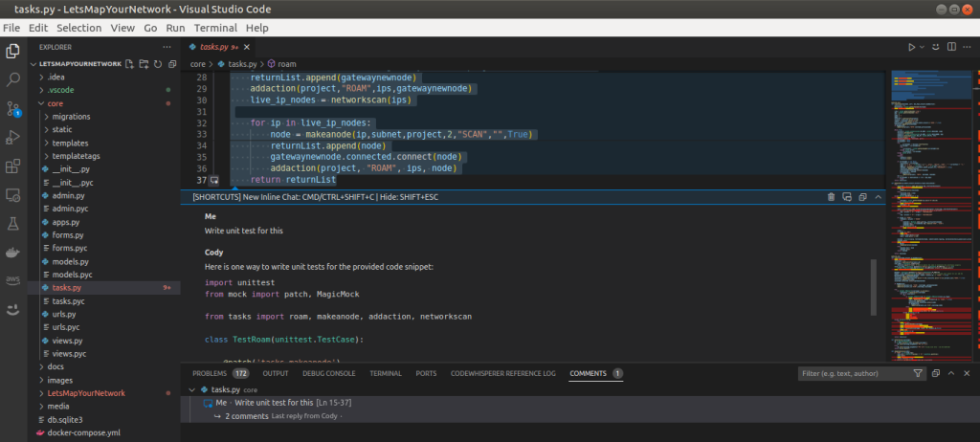980x442 pixels.
Task: Open editor more actions ellipsis
Action: coord(967,47)
